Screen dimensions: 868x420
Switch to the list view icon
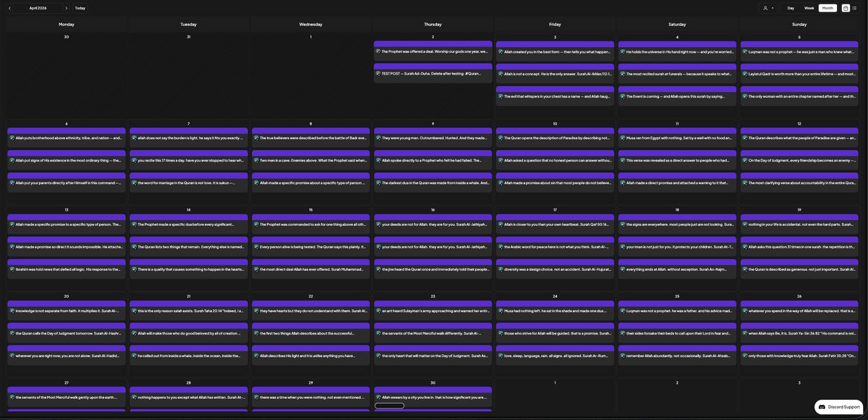tap(855, 8)
